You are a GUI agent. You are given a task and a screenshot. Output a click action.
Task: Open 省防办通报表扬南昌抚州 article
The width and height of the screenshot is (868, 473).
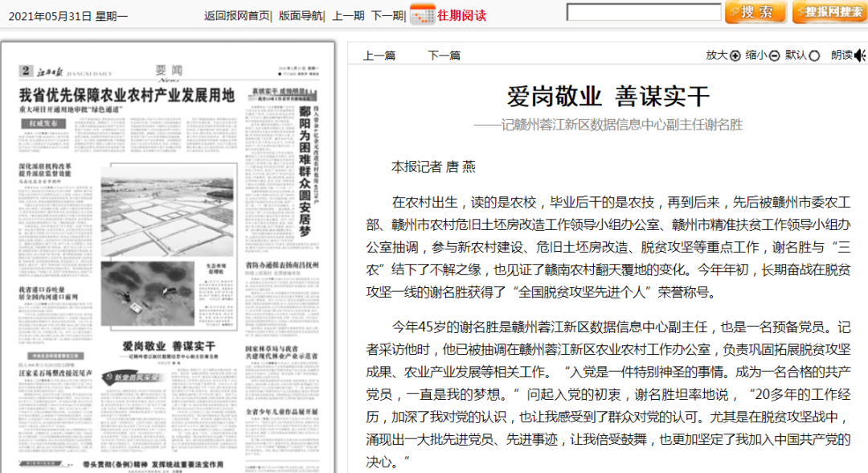coord(282,265)
